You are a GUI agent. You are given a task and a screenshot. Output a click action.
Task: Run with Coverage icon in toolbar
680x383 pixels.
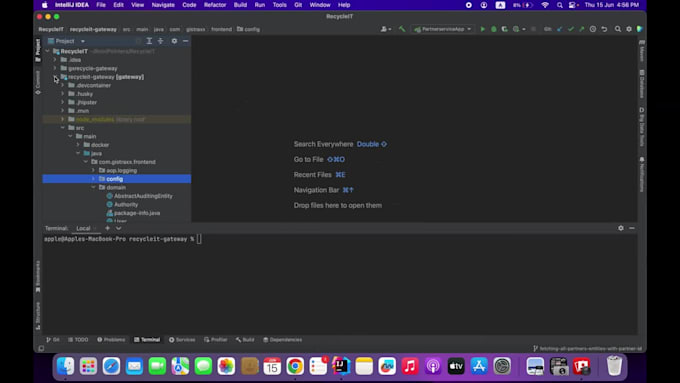[x=504, y=29]
